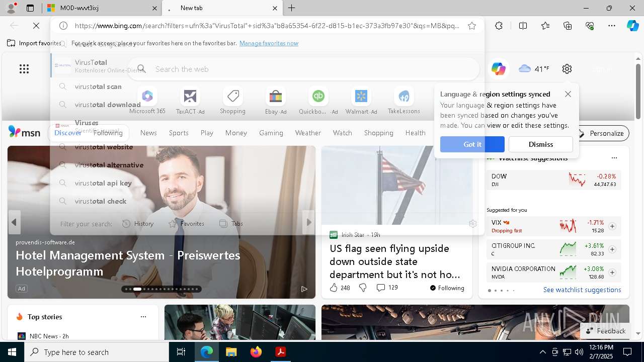The height and width of the screenshot is (362, 644).
Task: Click Personalize feed button
Action: click(601, 133)
